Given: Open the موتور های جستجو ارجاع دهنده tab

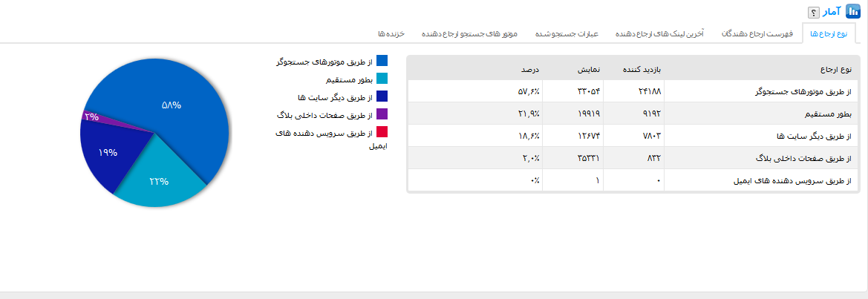Looking at the screenshot, I should (x=469, y=33).
